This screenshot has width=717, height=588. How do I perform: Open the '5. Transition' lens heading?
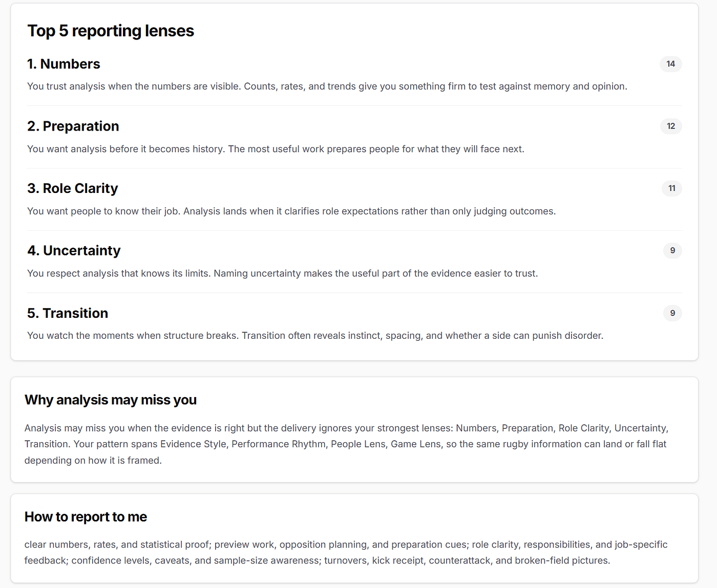pos(68,313)
